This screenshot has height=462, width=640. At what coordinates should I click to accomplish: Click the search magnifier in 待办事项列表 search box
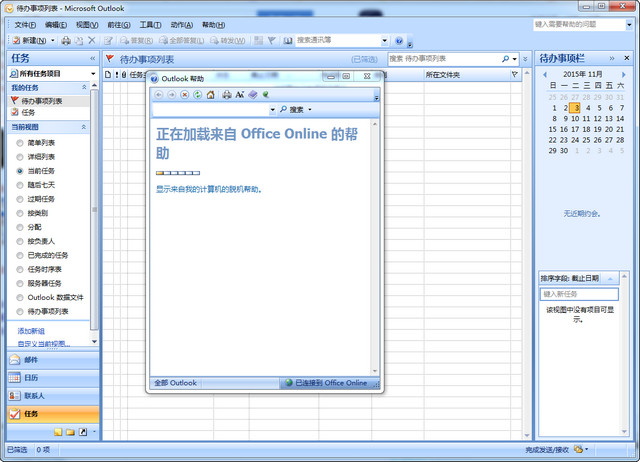(x=505, y=59)
